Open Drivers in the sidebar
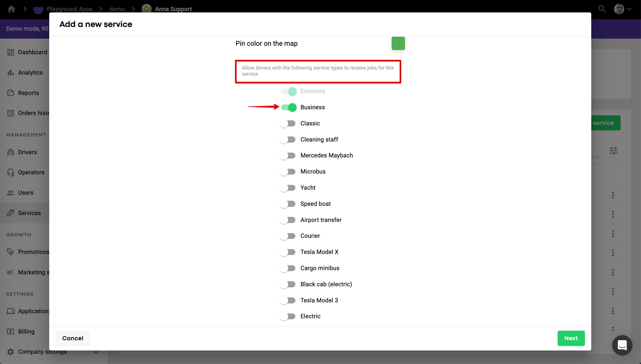Screen dimensions: 641x364 [x=27, y=152]
